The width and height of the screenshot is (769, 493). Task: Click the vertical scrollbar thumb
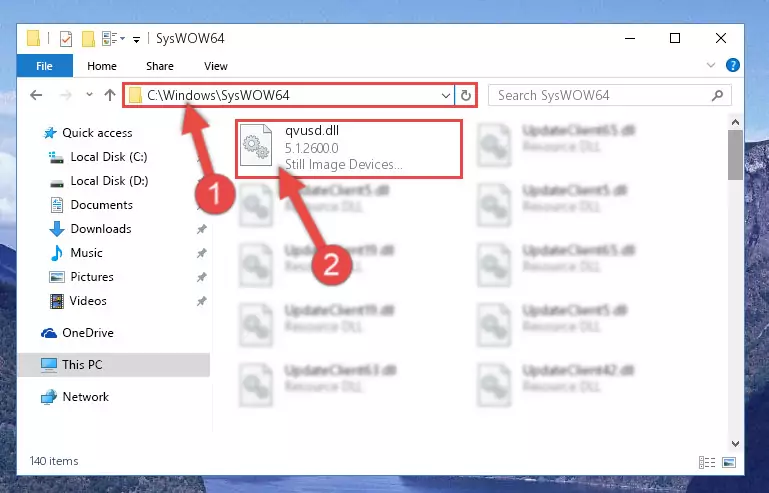tap(735, 155)
